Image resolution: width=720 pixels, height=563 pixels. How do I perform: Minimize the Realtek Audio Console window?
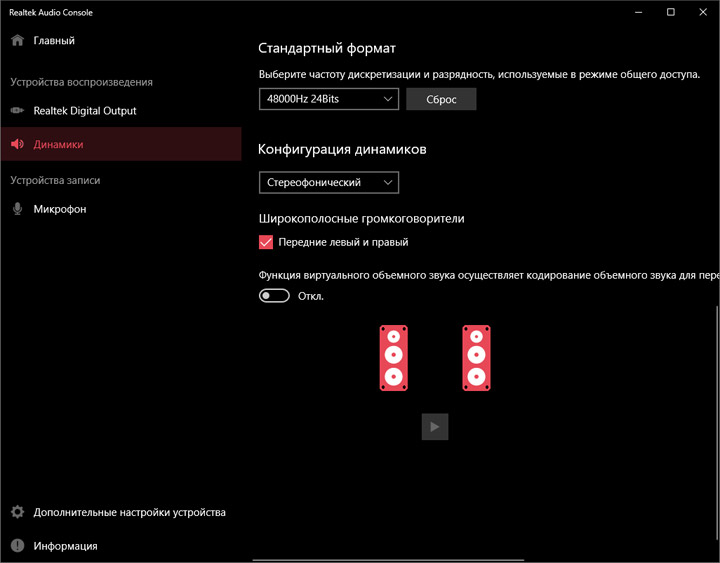pos(638,12)
